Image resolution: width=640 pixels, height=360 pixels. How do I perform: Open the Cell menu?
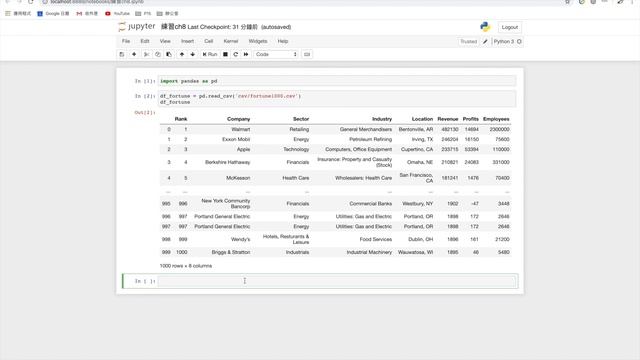pos(209,41)
